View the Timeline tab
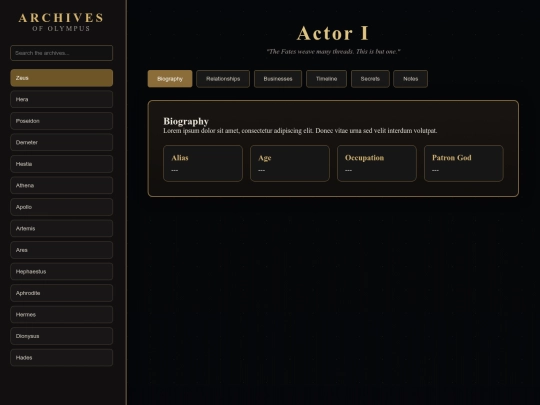This screenshot has width=540, height=405. 326,79
